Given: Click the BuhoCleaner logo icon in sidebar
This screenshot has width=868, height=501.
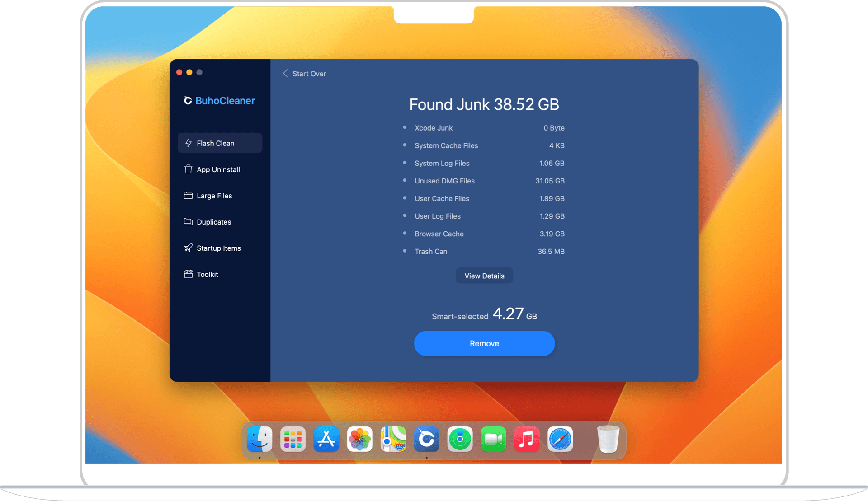Looking at the screenshot, I should point(188,101).
